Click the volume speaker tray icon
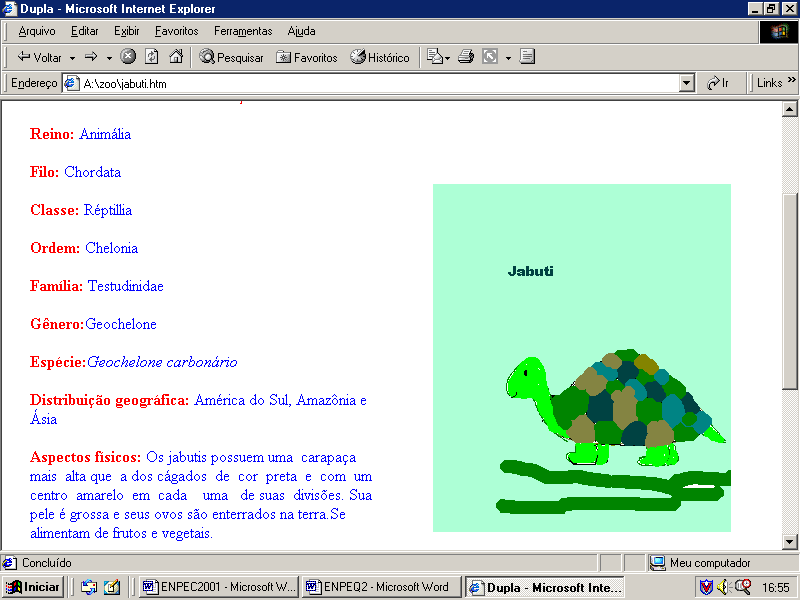The image size is (800, 600). [723, 587]
